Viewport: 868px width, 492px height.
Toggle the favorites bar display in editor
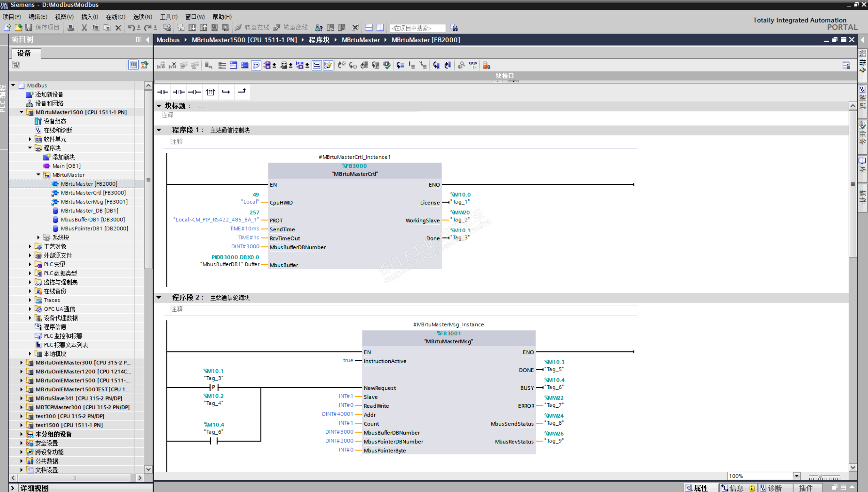(328, 65)
